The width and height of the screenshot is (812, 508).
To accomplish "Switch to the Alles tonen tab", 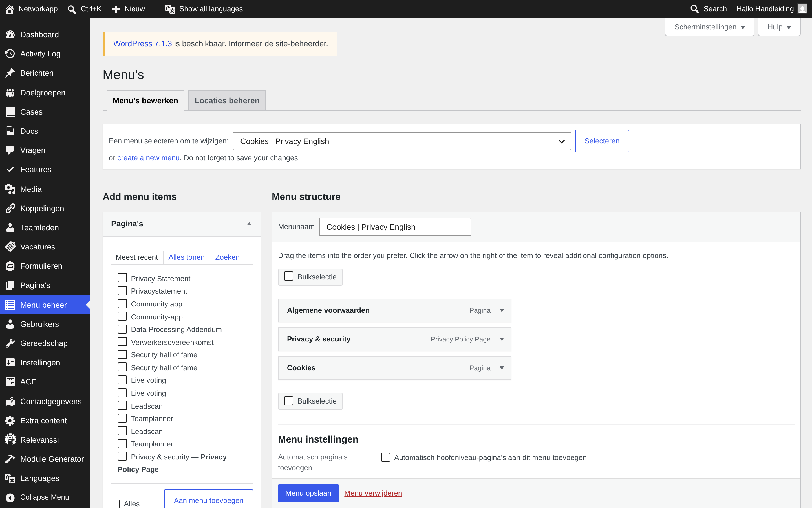I will pyautogui.click(x=186, y=257).
